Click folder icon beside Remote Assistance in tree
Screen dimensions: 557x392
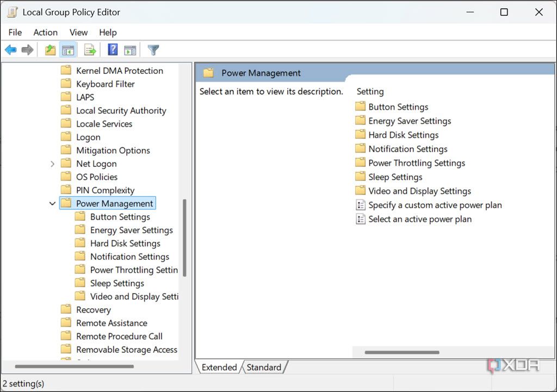[x=66, y=322]
